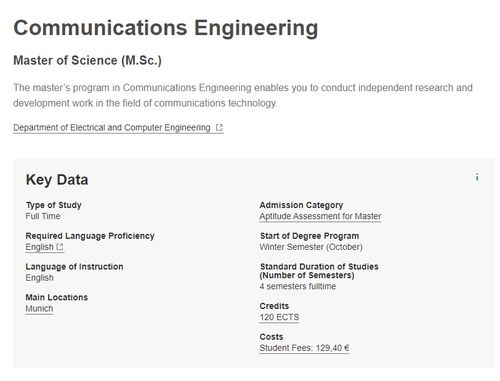Click external link icon beside Department link
This screenshot has width=500, height=381.
click(219, 127)
